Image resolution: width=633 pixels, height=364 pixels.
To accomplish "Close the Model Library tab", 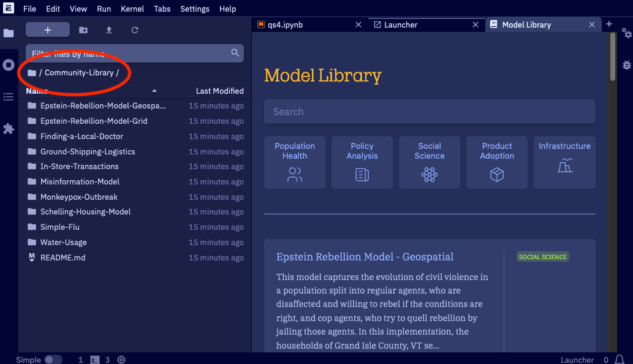I will click(x=592, y=25).
